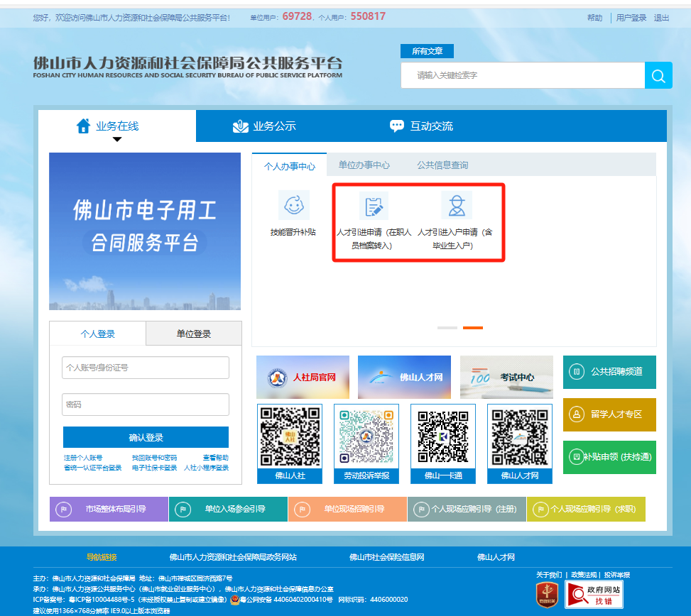Select the 单位办事中心 tab
The image size is (691, 616).
click(364, 165)
